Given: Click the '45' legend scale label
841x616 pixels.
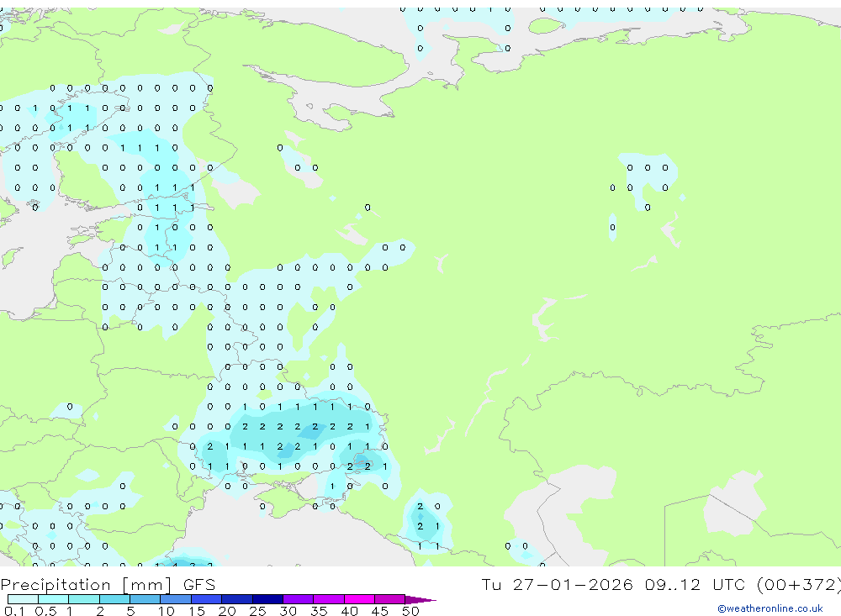Looking at the screenshot, I should [380, 611].
